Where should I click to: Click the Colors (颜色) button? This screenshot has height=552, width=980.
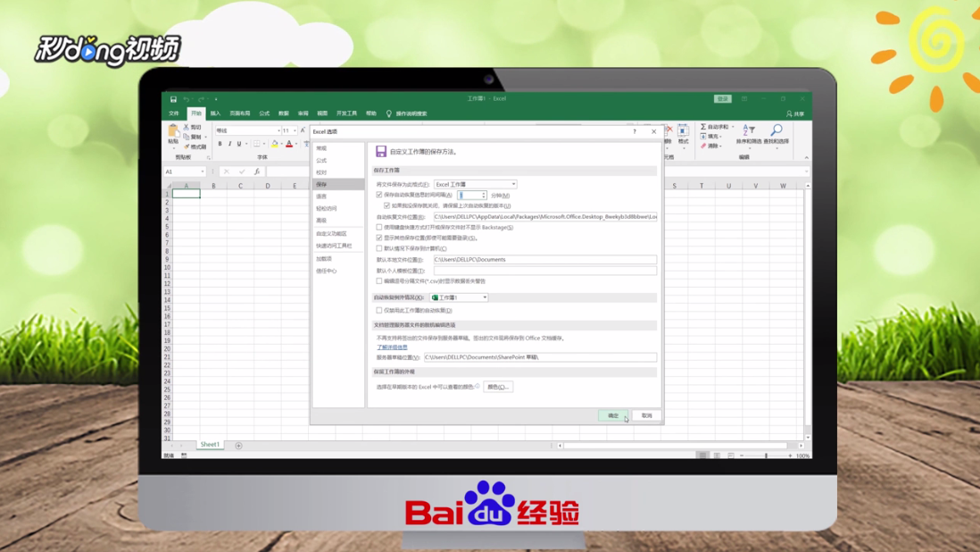click(x=498, y=387)
